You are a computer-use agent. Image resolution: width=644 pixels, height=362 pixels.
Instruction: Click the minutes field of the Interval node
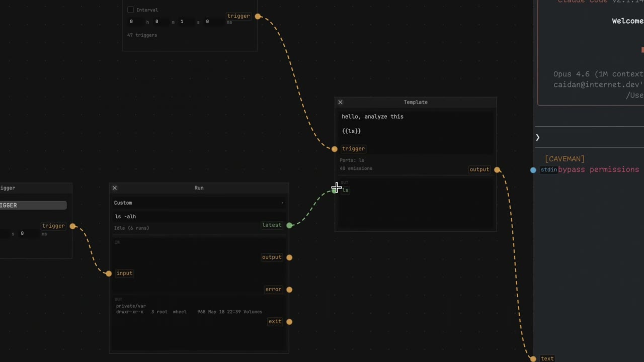(161, 22)
